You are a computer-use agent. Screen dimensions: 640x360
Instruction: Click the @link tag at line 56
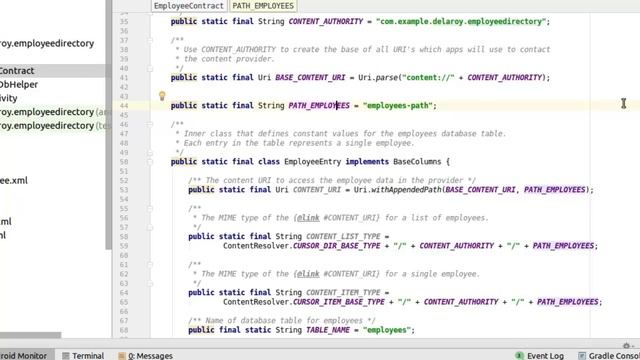point(308,218)
